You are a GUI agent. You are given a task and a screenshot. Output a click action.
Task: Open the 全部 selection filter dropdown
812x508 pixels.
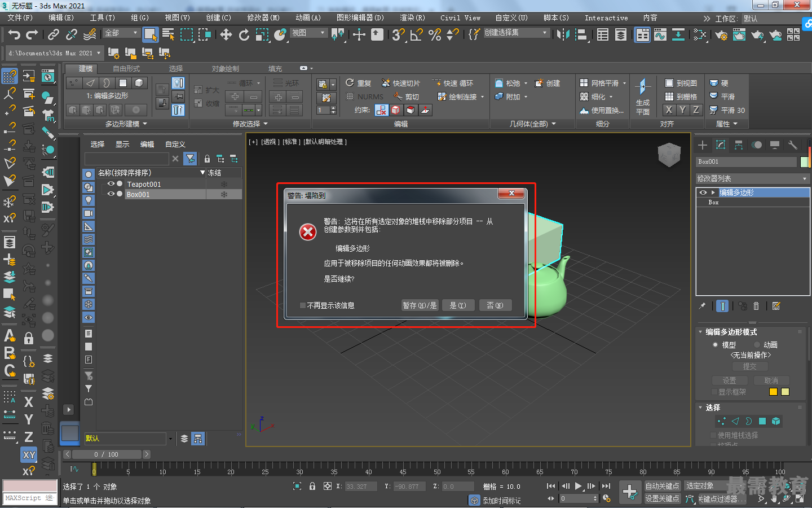(x=121, y=33)
